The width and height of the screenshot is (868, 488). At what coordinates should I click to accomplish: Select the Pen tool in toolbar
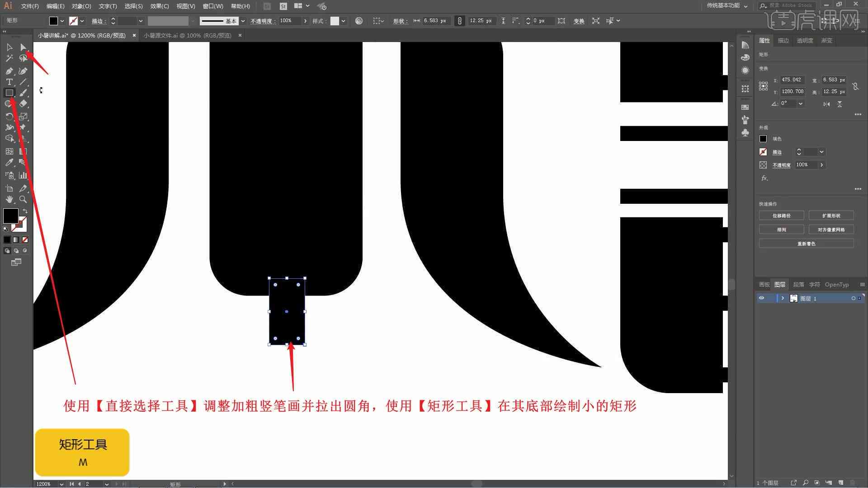click(x=9, y=70)
